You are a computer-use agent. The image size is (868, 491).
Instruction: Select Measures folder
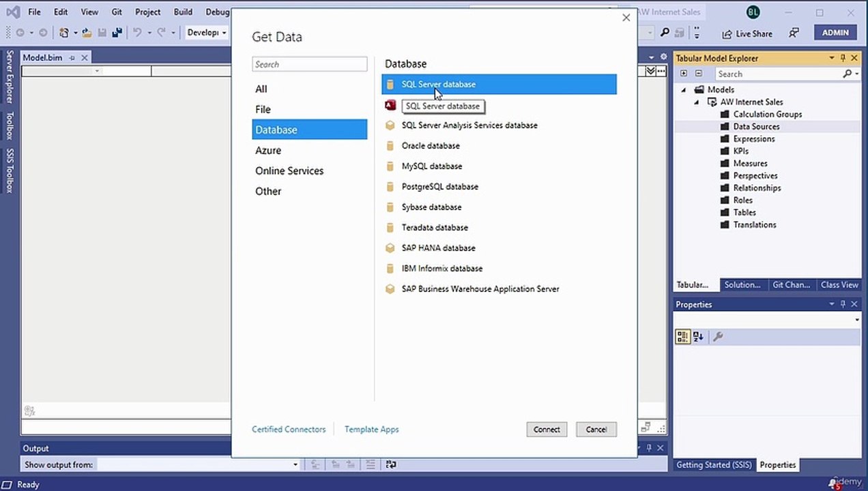pyautogui.click(x=750, y=163)
